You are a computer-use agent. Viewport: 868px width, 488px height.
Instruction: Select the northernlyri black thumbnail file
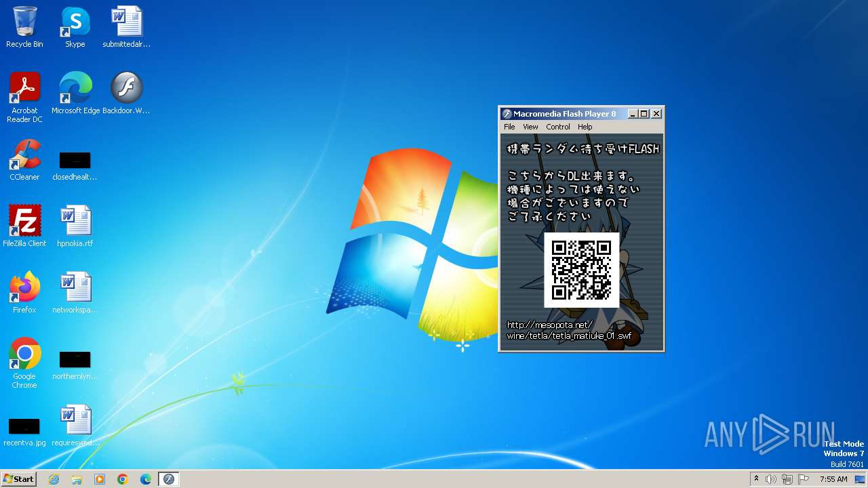[x=75, y=365]
